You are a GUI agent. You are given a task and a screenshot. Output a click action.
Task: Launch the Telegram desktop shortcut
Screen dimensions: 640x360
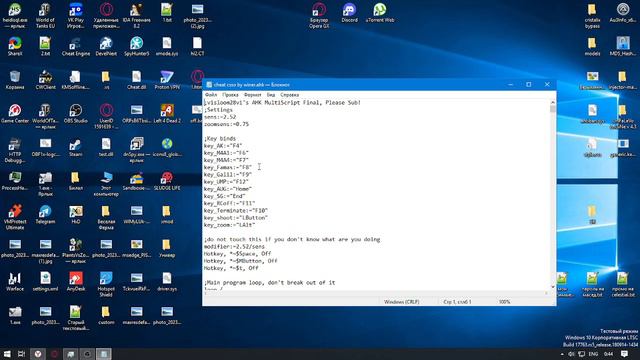pos(45,214)
